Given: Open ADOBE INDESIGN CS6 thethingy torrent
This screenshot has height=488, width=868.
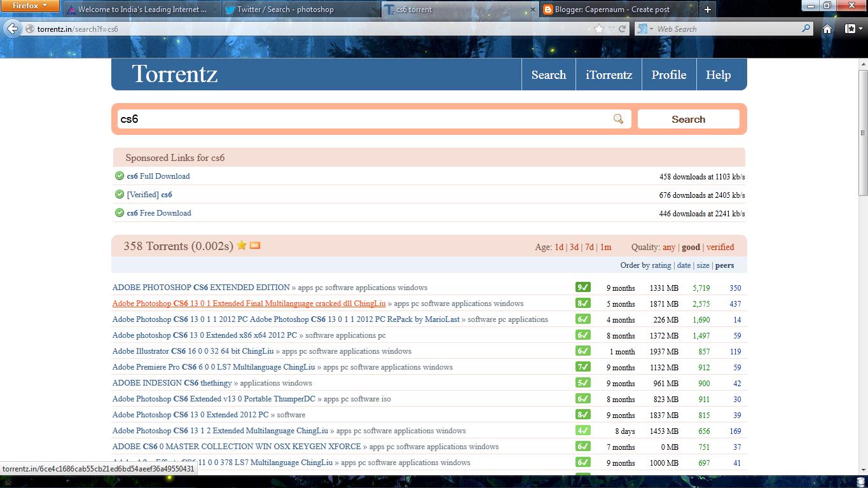Looking at the screenshot, I should 172,383.
